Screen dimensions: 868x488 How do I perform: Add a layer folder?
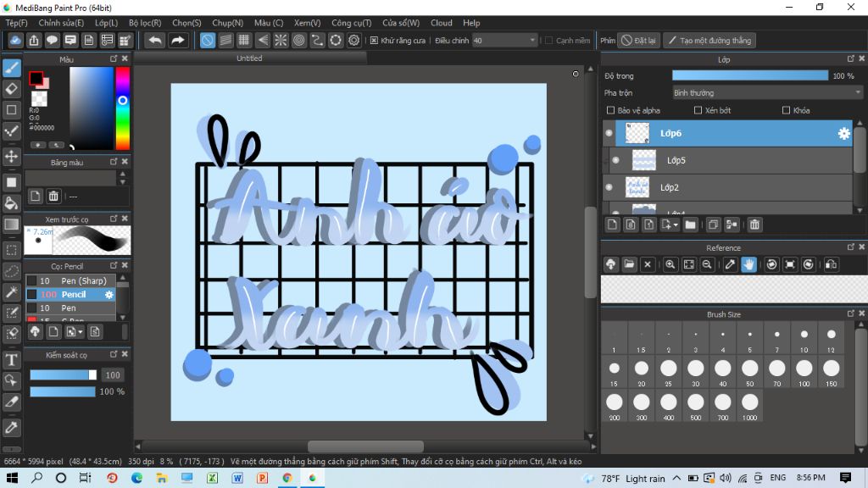coord(690,225)
